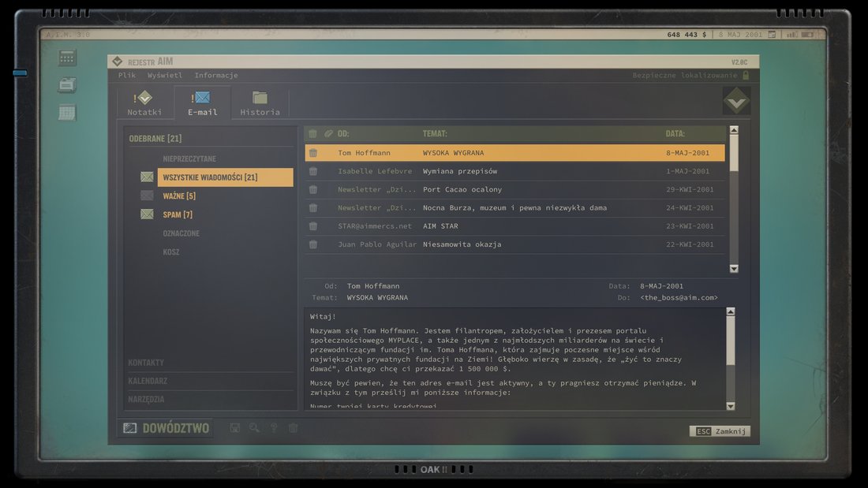Image resolution: width=868 pixels, height=488 pixels.
Task: Click sender name Tom Hoffmann in Od field
Action: pyautogui.click(x=373, y=286)
